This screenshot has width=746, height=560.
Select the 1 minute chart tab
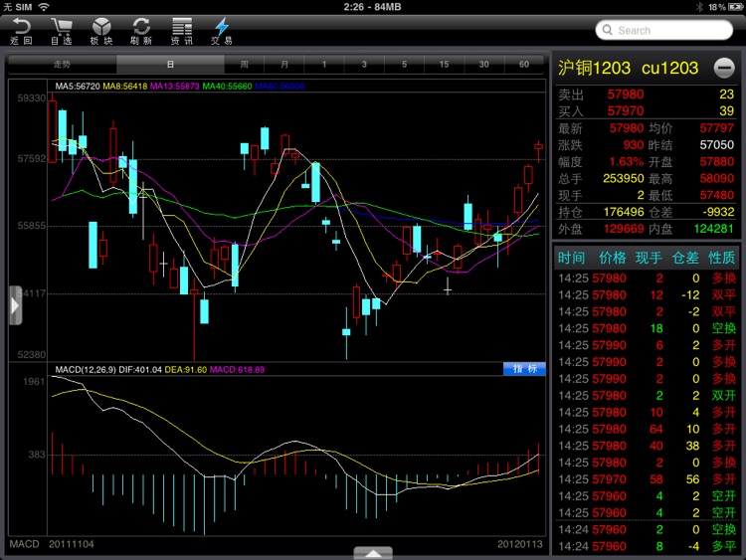click(x=324, y=65)
